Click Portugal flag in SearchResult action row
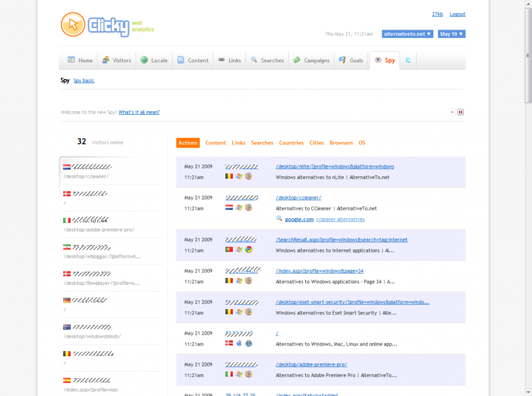 click(x=229, y=249)
